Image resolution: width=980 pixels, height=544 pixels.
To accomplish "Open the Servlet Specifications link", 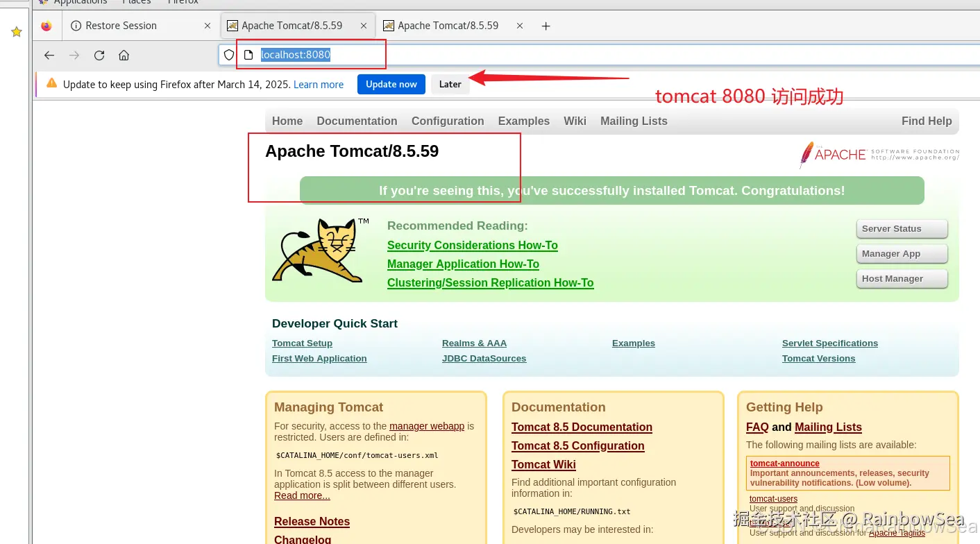I will pos(830,343).
